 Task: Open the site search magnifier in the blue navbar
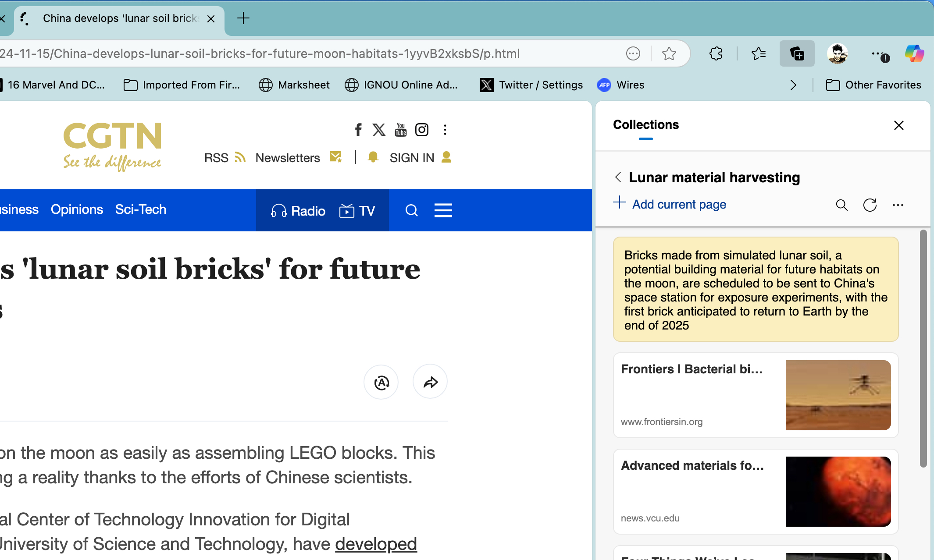411,210
